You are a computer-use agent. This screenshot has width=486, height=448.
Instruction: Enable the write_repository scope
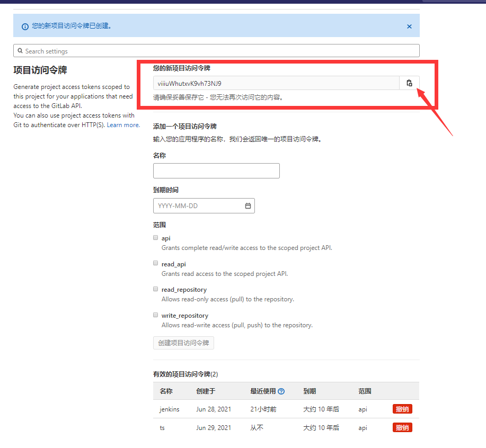point(155,315)
